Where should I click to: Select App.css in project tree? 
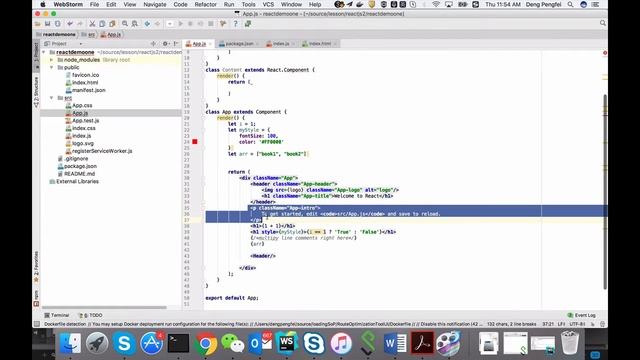click(x=78, y=105)
